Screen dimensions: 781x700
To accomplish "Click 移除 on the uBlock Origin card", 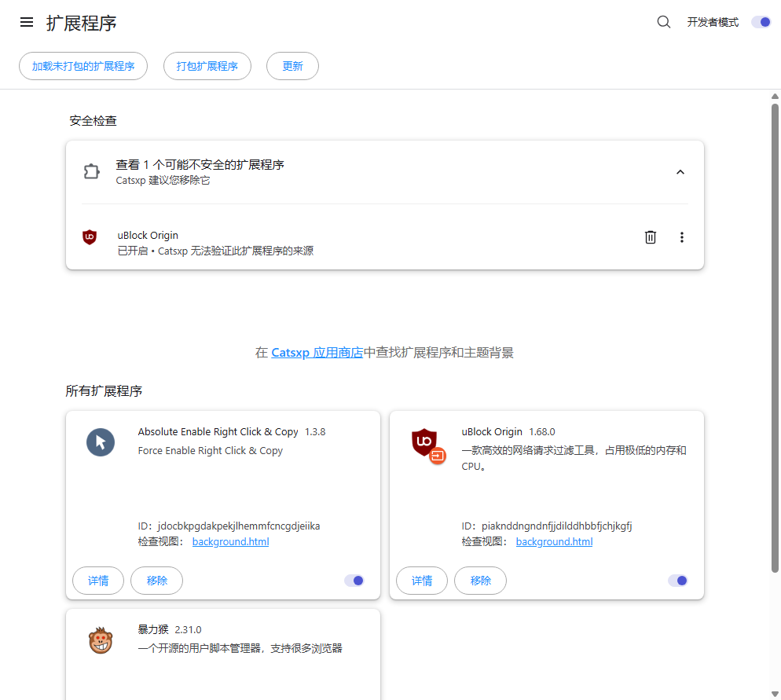I will click(x=480, y=581).
